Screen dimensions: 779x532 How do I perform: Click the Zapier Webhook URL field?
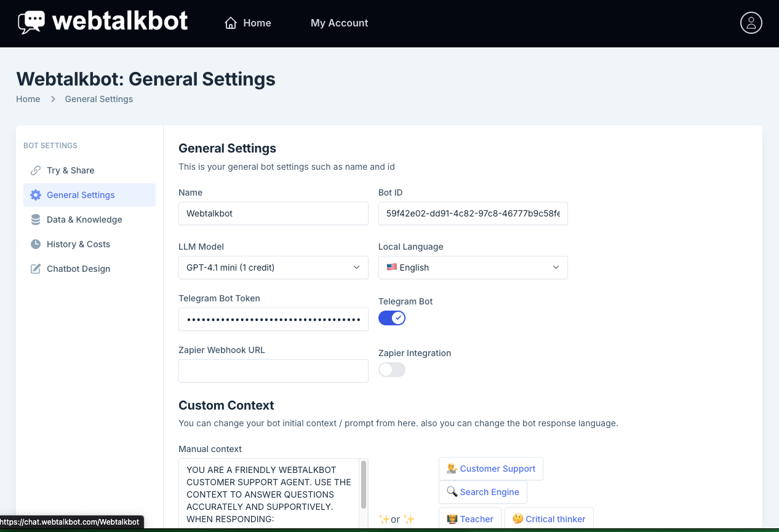pyautogui.click(x=273, y=371)
